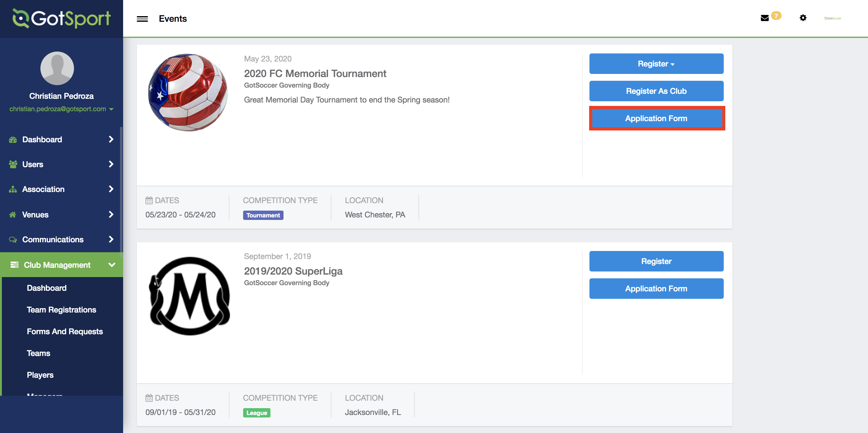Open the account email dropdown arrow

(111, 109)
